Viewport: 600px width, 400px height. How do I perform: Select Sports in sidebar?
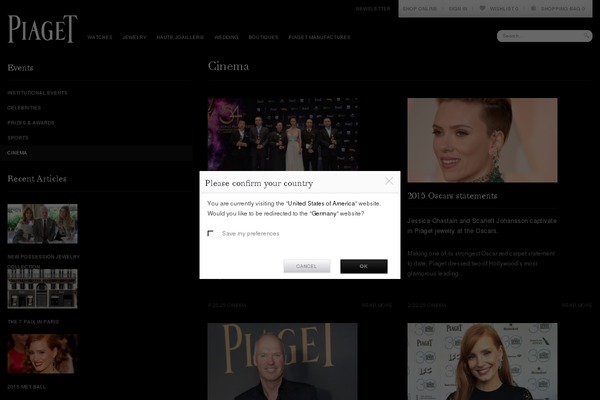[18, 137]
